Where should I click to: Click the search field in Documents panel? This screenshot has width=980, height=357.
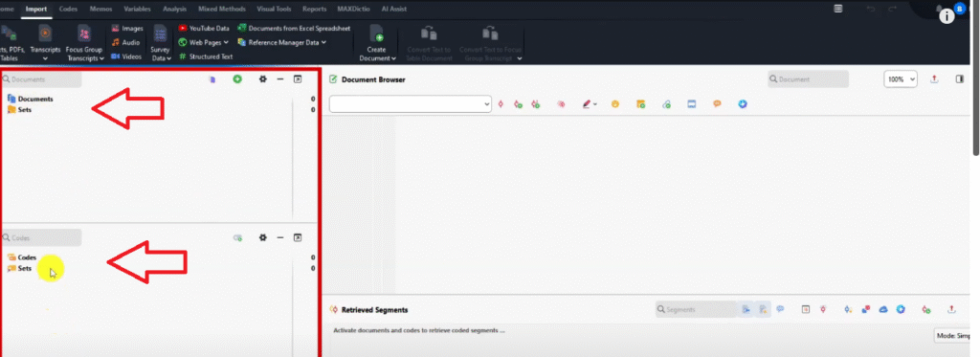point(41,79)
